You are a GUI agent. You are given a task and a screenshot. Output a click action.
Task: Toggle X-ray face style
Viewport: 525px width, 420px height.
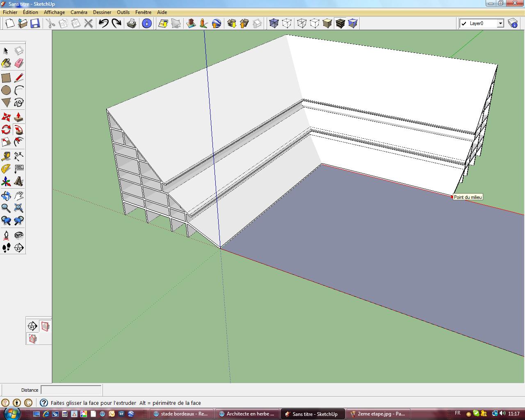tap(274, 23)
